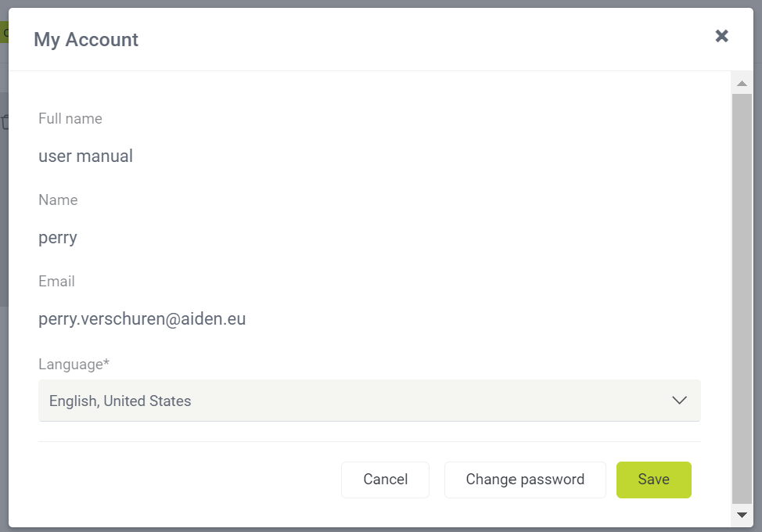762x532 pixels.
Task: Click the "Name" field label
Action: (58, 200)
